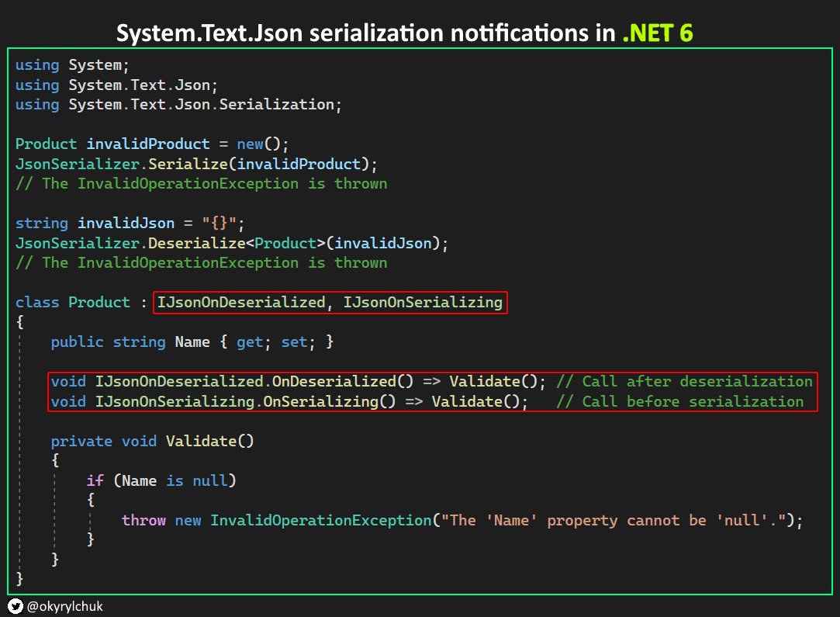Screen dimensions: 840x617
Task: Click 'throw new InvalidOperationException' statement
Action: (276, 521)
